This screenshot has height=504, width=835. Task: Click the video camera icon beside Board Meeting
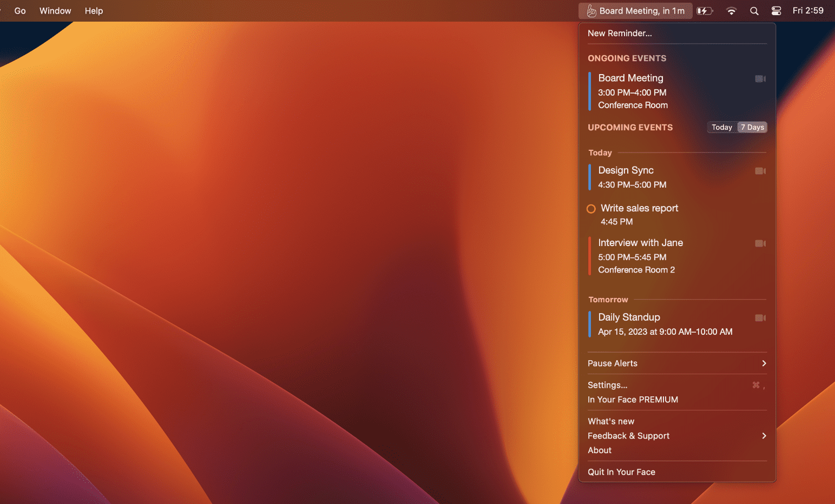click(x=760, y=79)
